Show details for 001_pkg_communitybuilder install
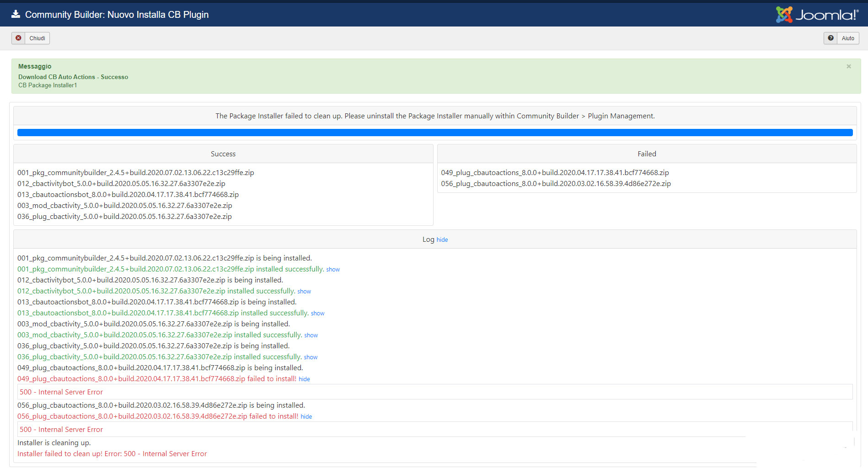The height and width of the screenshot is (468, 868). tap(333, 270)
